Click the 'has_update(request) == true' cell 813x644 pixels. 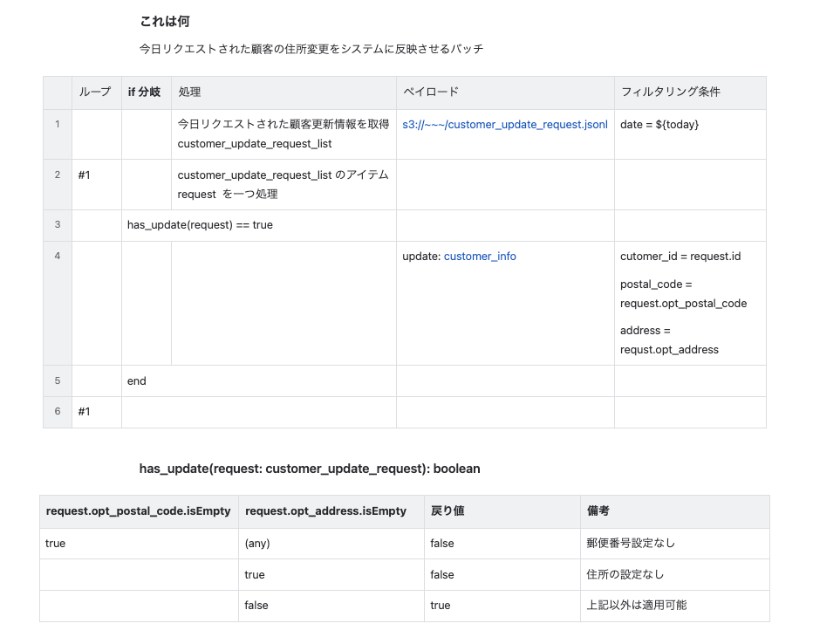[259, 225]
